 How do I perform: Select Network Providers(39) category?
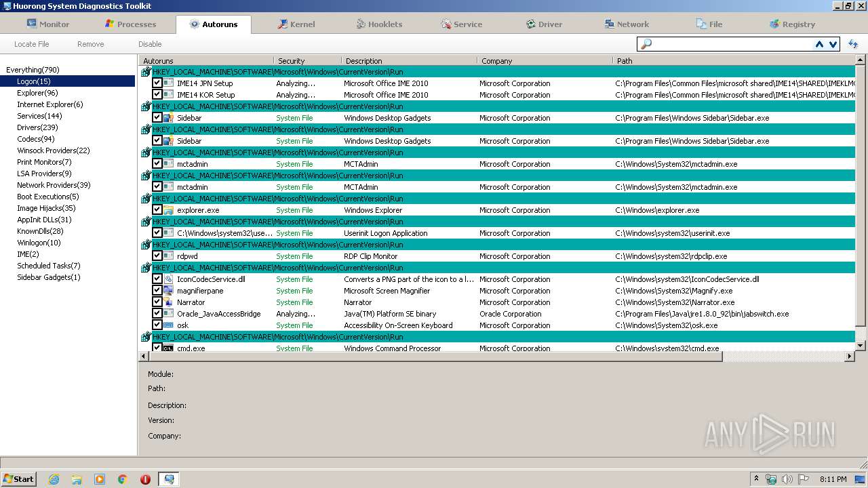(x=54, y=185)
